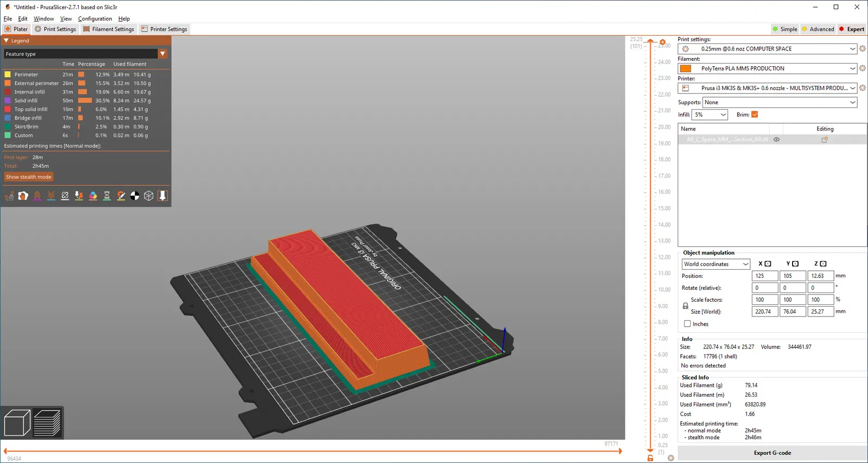Open the Window menu

click(x=44, y=18)
